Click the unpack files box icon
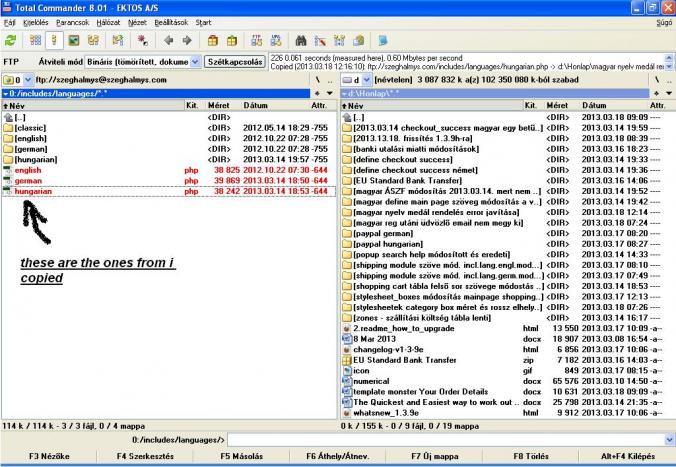Image resolution: width=676 pixels, height=467 pixels. [x=232, y=41]
